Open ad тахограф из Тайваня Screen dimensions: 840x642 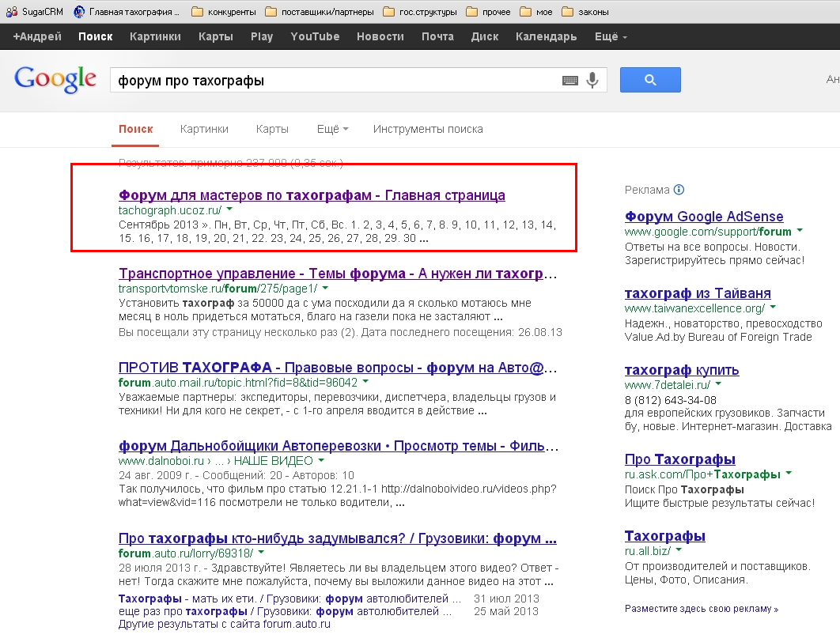(x=698, y=293)
